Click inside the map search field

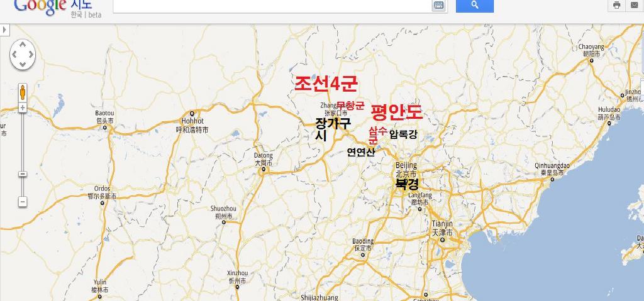[272, 5]
